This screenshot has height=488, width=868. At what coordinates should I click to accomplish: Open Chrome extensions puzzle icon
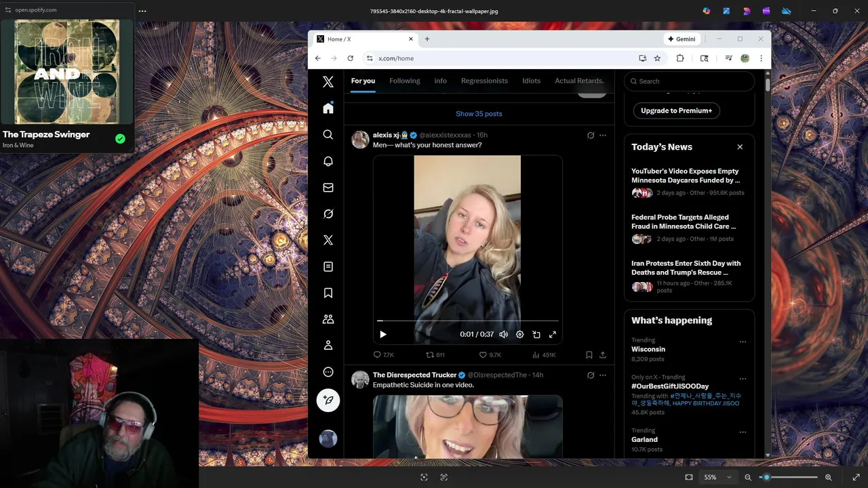click(680, 58)
